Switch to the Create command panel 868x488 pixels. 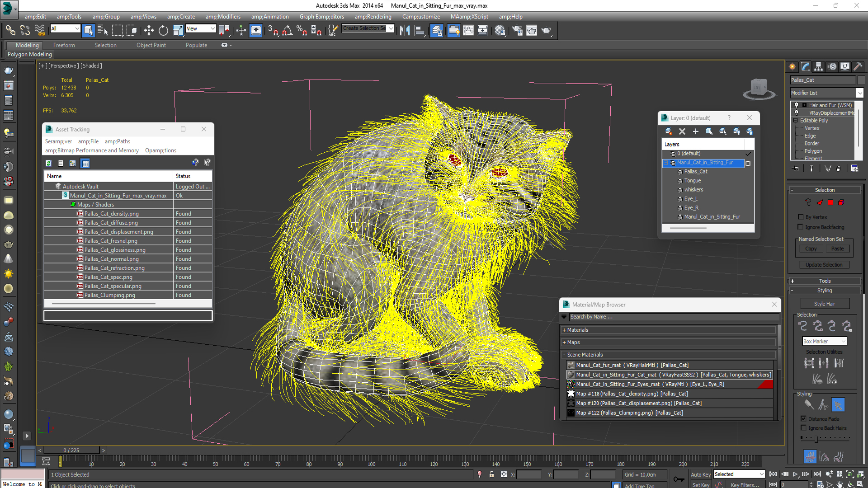coord(793,66)
